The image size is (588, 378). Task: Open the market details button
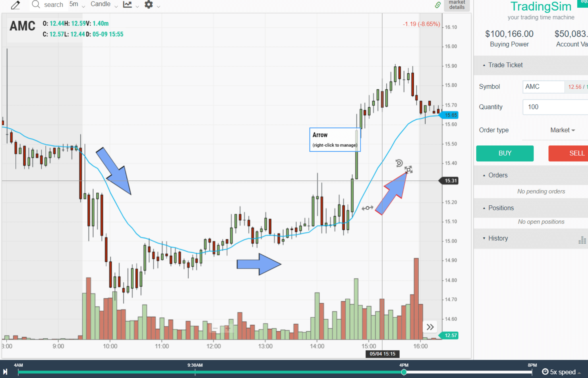[457, 5]
